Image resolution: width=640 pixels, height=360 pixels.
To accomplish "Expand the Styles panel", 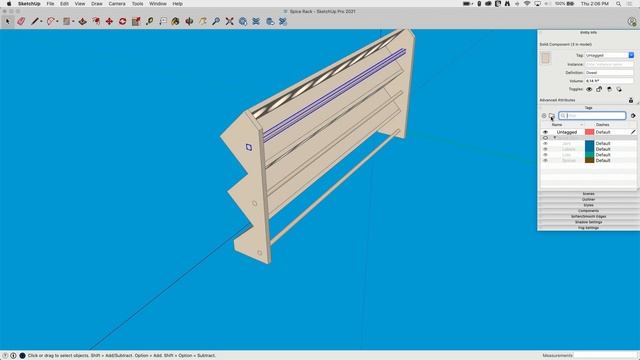I will click(x=588, y=205).
